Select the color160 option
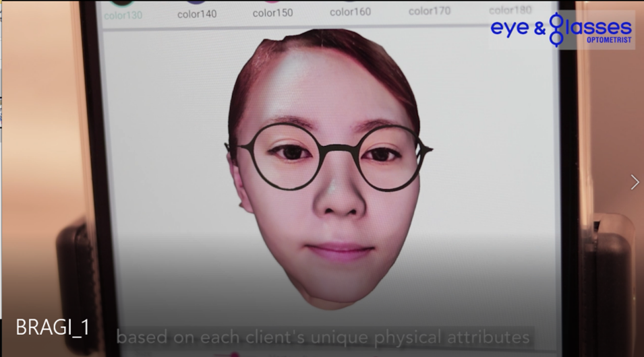 (350, 11)
